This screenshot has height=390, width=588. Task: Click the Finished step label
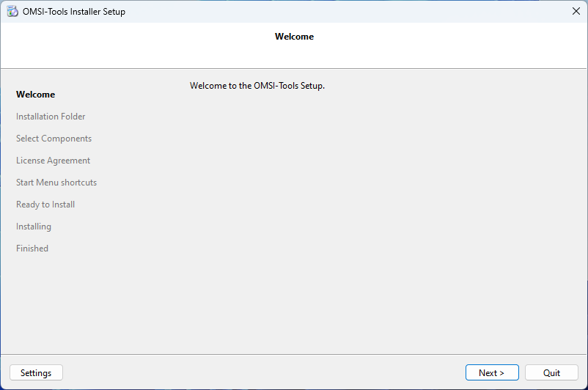click(x=32, y=249)
